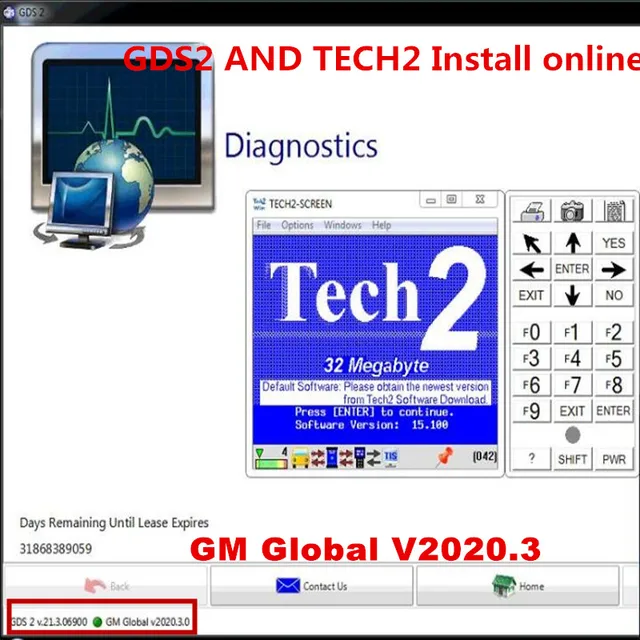Click the GDS 2 application icon in the title bar
Image resolution: width=640 pixels, height=640 pixels.
9,13
